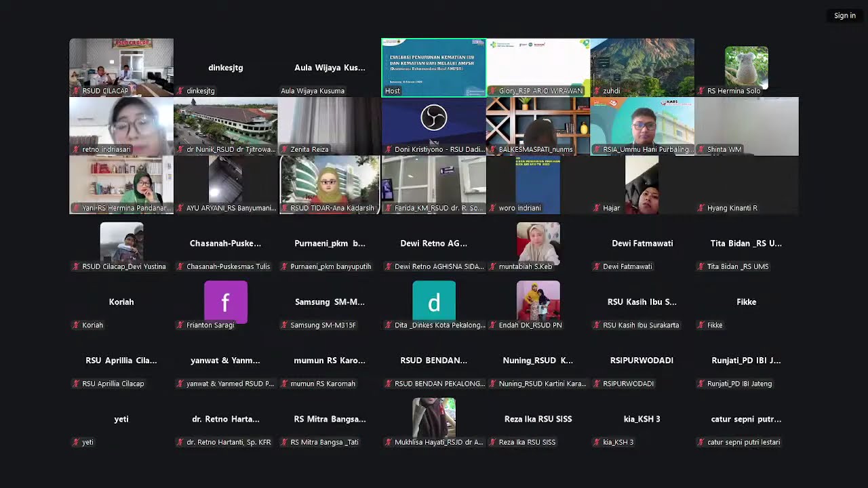The image size is (868, 488).
Task: Select the Host presentation video tile
Action: [x=433, y=67]
